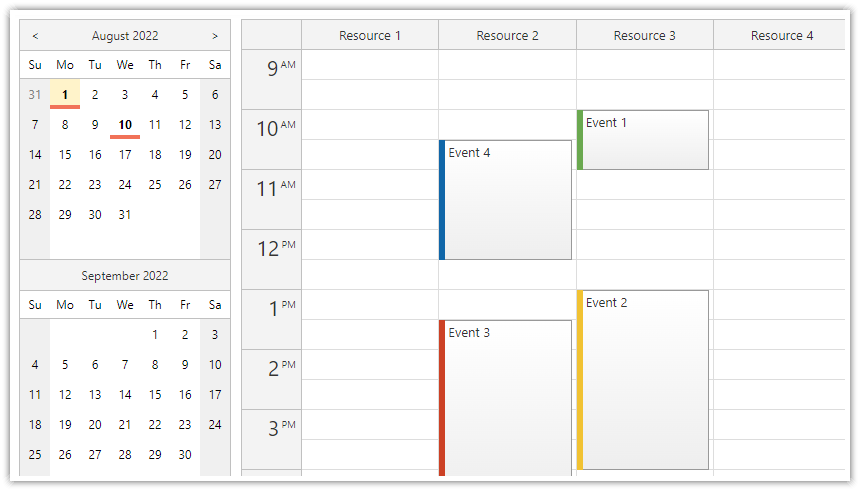The image size is (860, 491).
Task: Go to previous month with left arrow
Action: pyautogui.click(x=35, y=36)
